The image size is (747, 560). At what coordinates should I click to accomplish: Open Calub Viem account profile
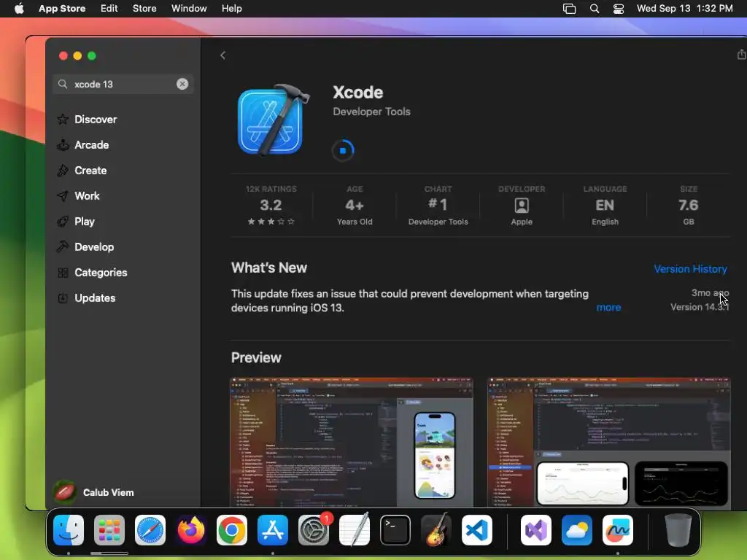point(94,492)
